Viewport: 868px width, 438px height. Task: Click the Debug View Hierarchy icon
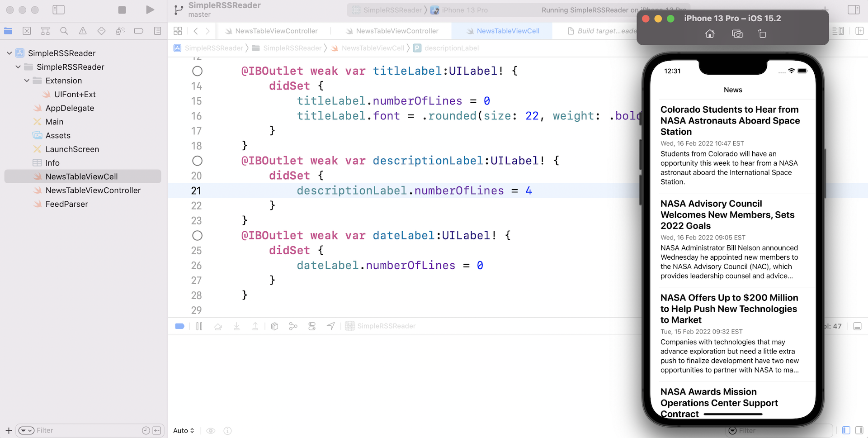pyautogui.click(x=274, y=326)
